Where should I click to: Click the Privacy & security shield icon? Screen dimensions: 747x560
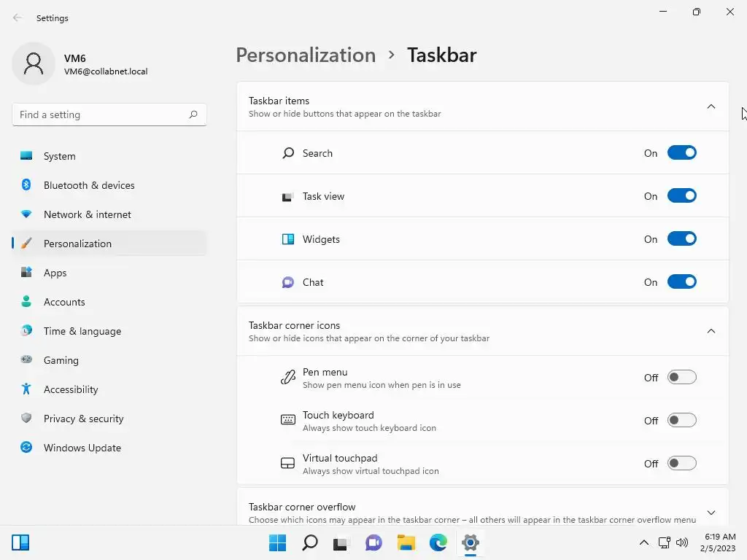pyautogui.click(x=26, y=418)
